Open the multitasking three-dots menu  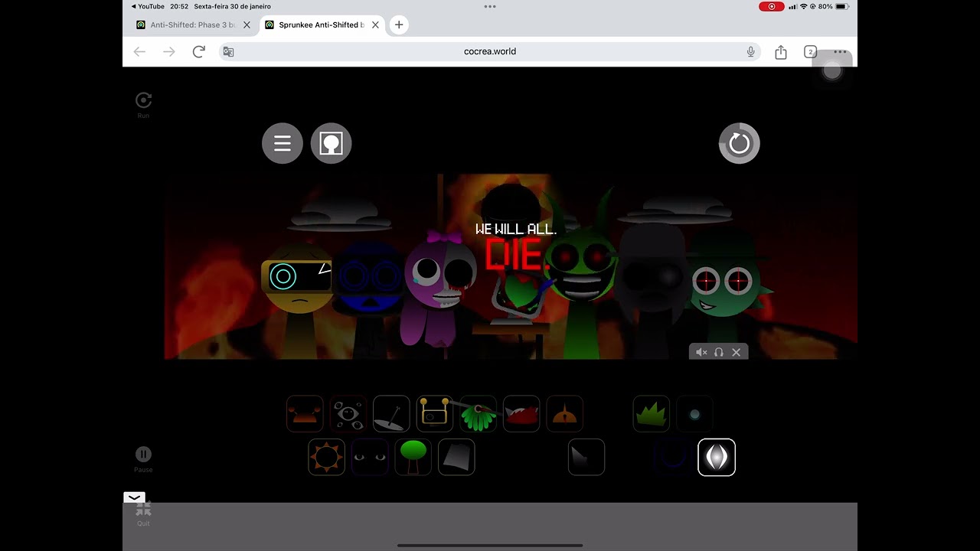click(490, 6)
